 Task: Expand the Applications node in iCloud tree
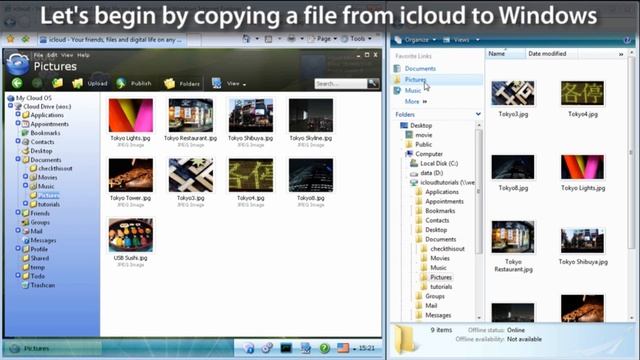coord(18,114)
